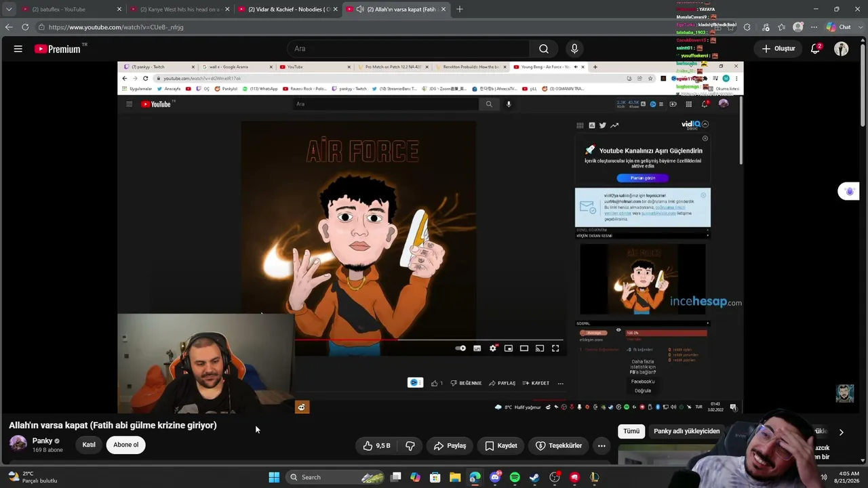Click the Katıl join button

[x=89, y=445]
